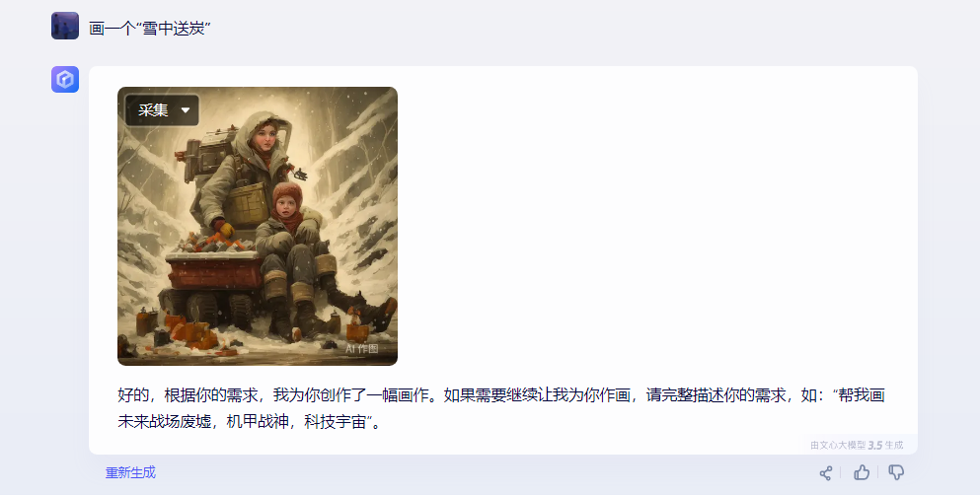Click the red cart in the painting

tap(212, 273)
